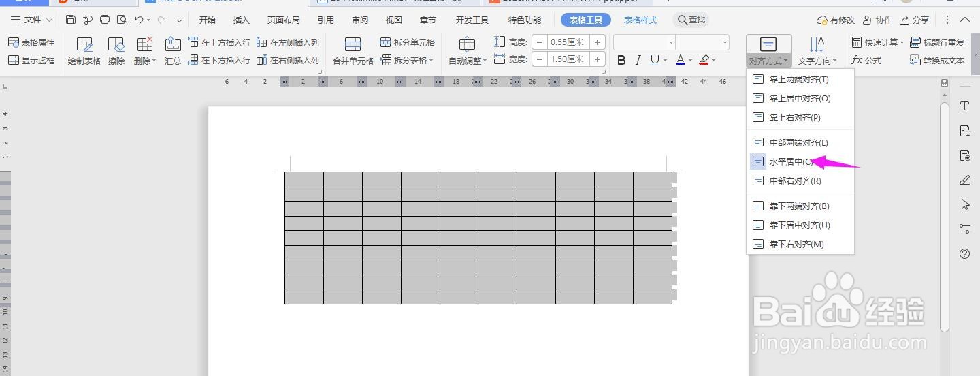Select the Draw Table tool (绘制表格)

coord(84,51)
